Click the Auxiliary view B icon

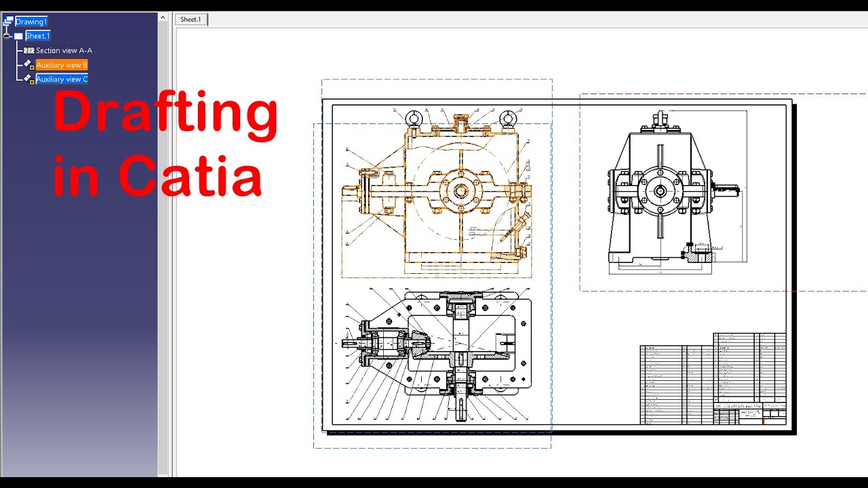[x=28, y=64]
